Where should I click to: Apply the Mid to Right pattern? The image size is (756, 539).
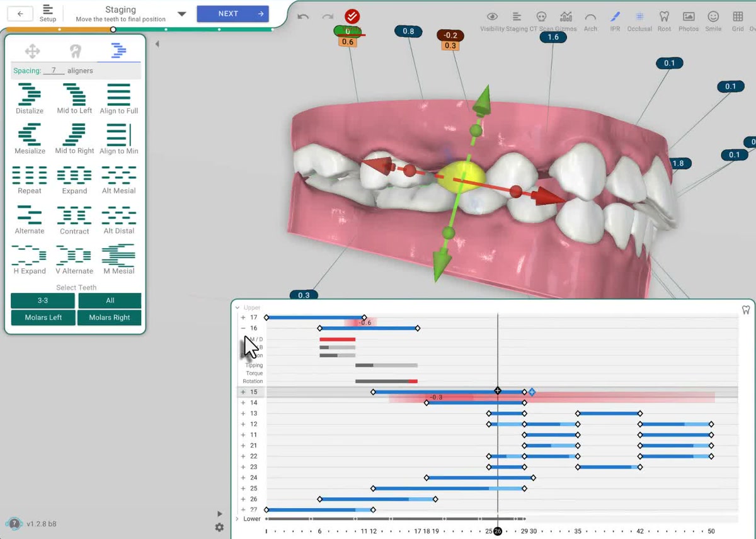click(x=74, y=140)
